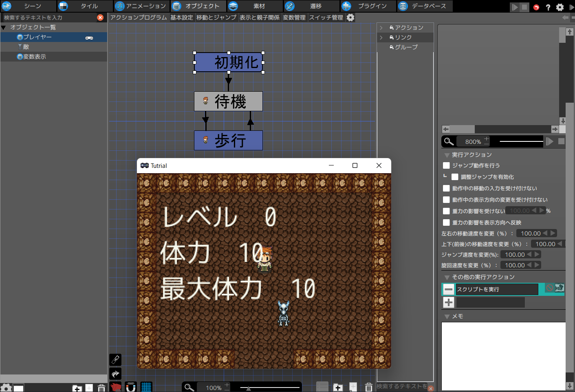
Task: Click the 初期化 node in the action program
Action: (228, 62)
